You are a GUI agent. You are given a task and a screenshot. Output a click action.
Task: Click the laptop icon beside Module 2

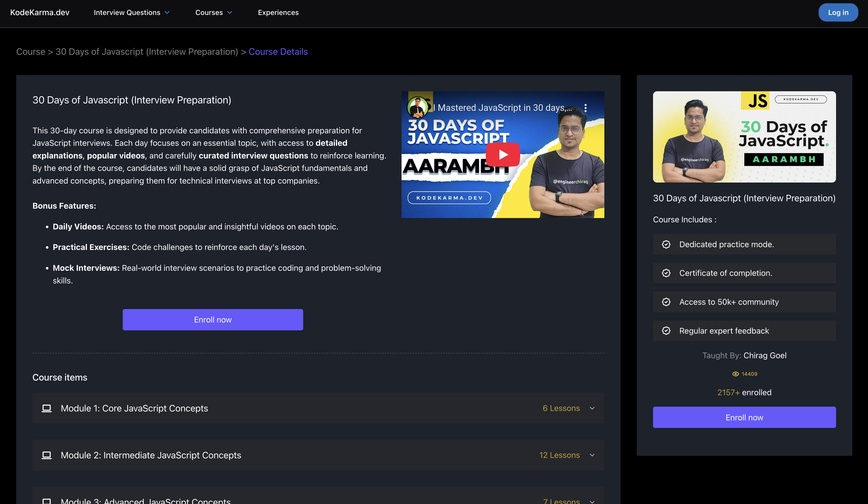pos(46,455)
